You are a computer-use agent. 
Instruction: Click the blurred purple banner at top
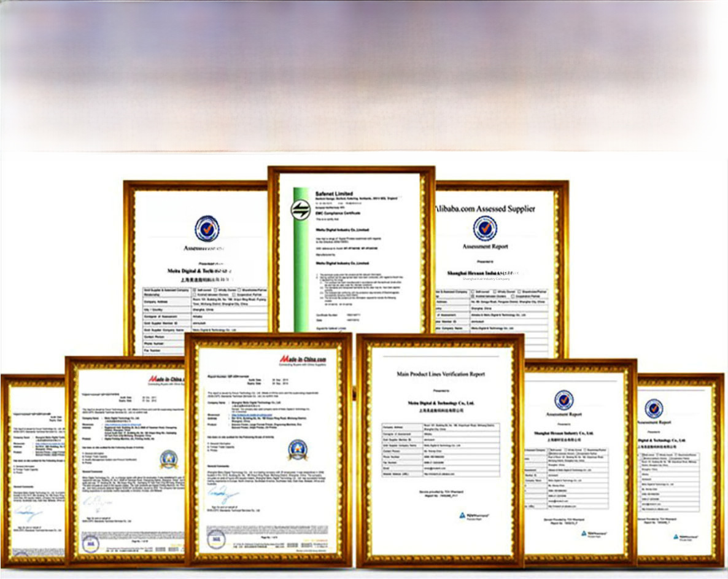click(364, 74)
